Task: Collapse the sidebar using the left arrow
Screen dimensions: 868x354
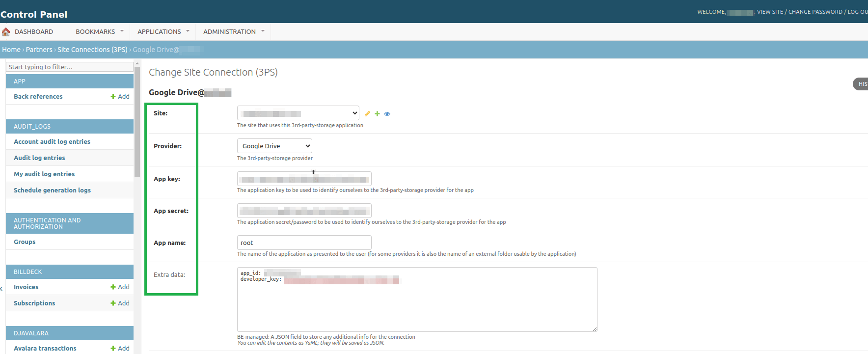Action: [x=2, y=289]
